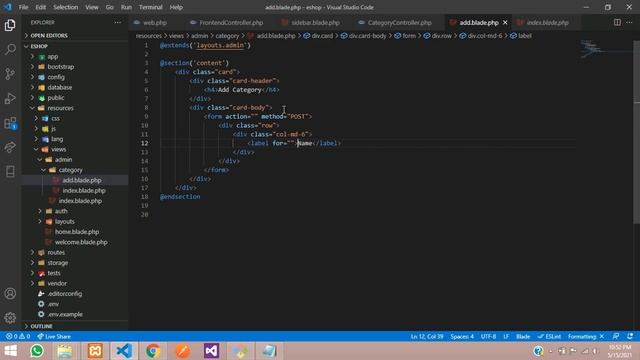Open the View menu

point(91,7)
